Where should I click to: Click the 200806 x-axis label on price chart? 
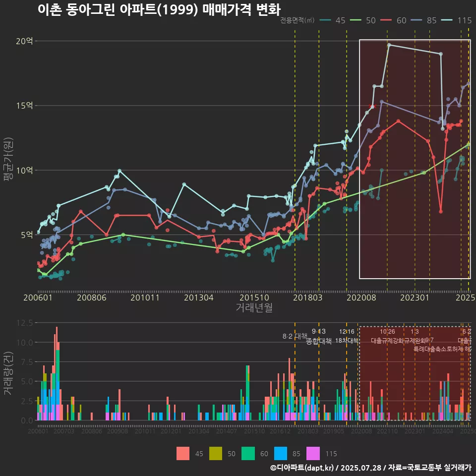pyautogui.click(x=92, y=297)
